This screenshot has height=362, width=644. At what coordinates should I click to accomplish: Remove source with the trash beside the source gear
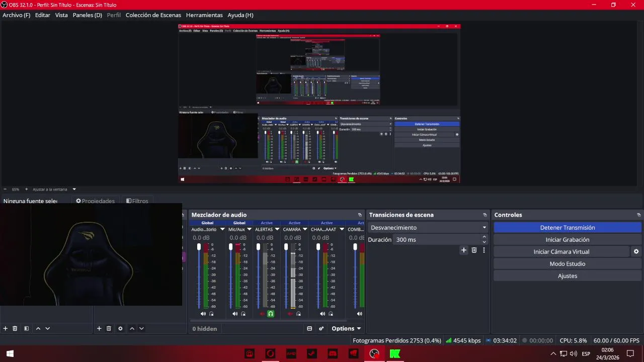click(x=109, y=328)
